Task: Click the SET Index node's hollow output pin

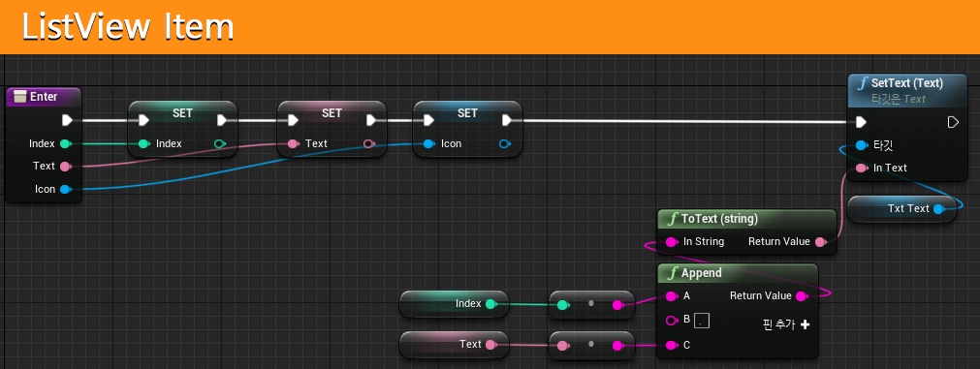Action: [219, 143]
